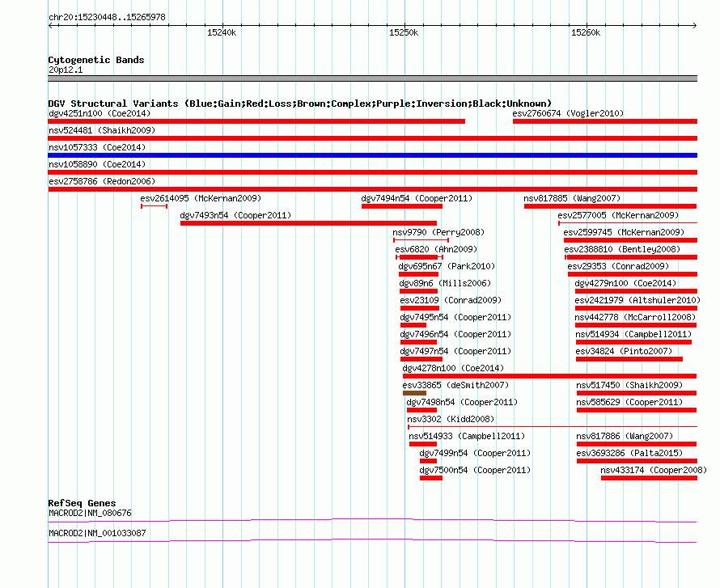Select esv2758786 (Redon2006) variant label
Viewport: 720px width, 588px height.
click(102, 181)
